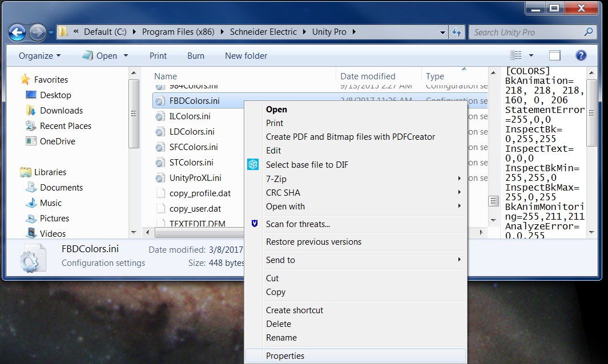Expand the address bar history dropdown
The image size is (608, 364).
point(442,33)
